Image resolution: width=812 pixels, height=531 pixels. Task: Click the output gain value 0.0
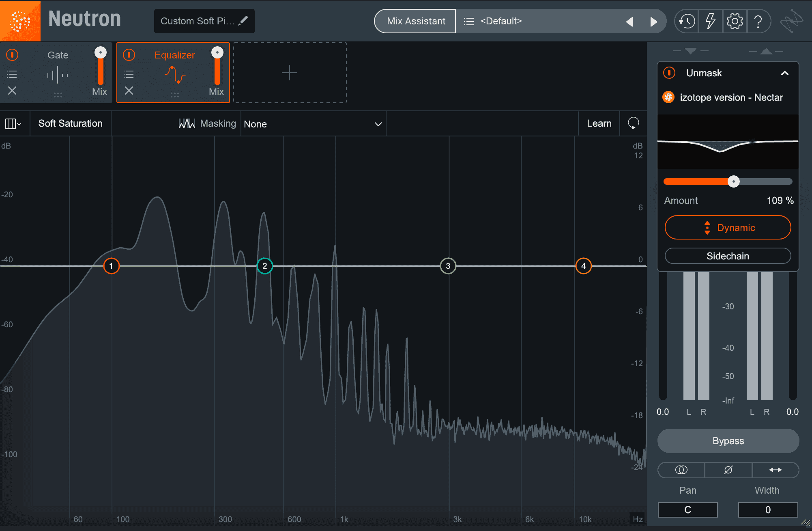click(x=793, y=412)
